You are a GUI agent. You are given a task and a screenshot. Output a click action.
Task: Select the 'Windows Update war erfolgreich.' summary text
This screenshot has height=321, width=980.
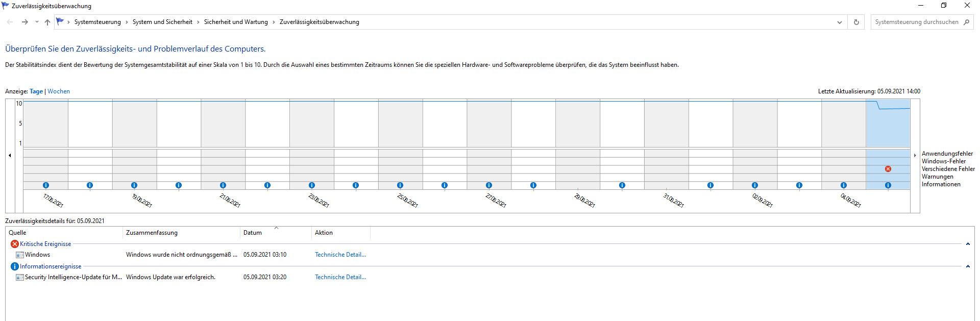[x=170, y=277]
